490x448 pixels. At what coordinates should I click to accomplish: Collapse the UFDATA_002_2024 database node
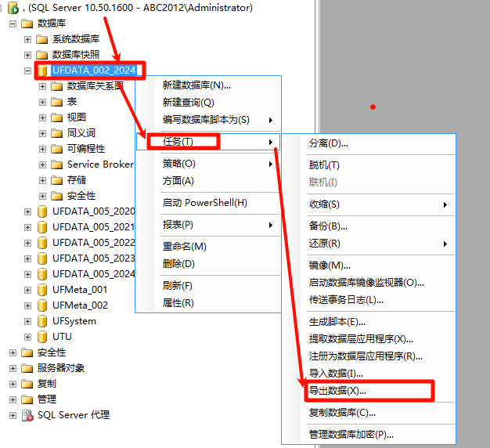pos(28,70)
